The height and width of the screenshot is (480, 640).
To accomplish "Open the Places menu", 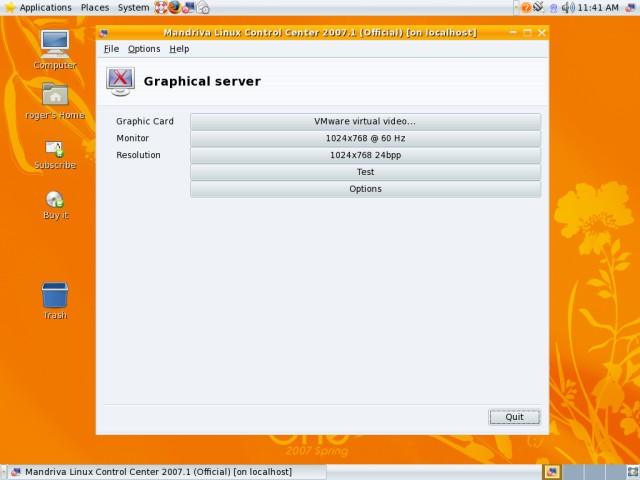I will pos(95,7).
